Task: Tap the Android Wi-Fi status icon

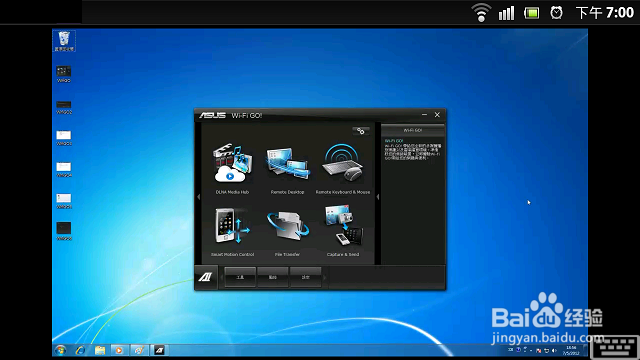Action: click(x=481, y=13)
